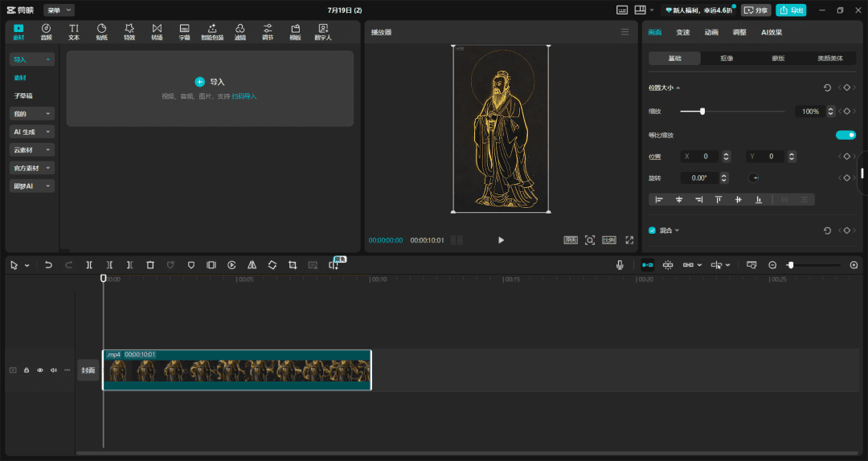
Task: Open the 转场 transitions panel
Action: coord(157,32)
